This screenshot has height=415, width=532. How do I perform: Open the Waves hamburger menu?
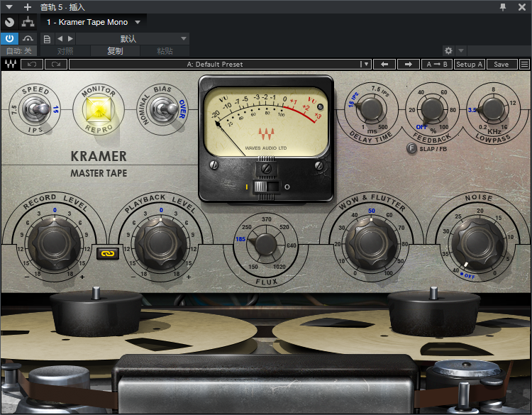coord(524,64)
